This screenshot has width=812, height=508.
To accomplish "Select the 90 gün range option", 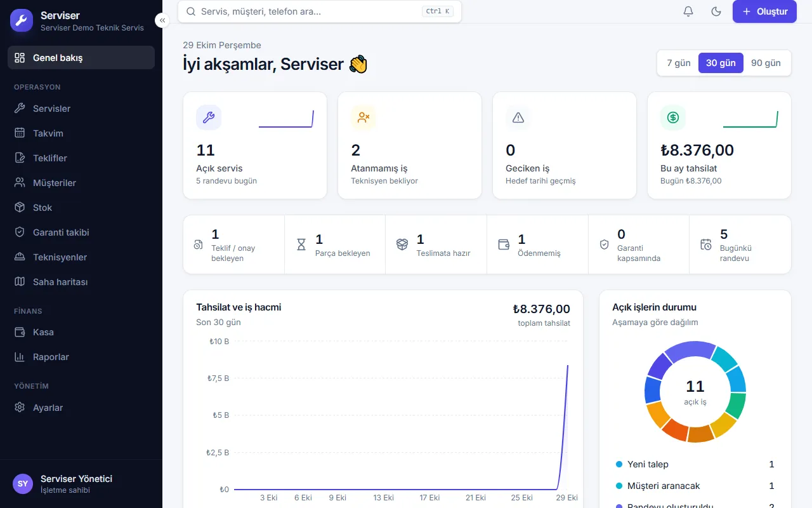I will coord(766,63).
